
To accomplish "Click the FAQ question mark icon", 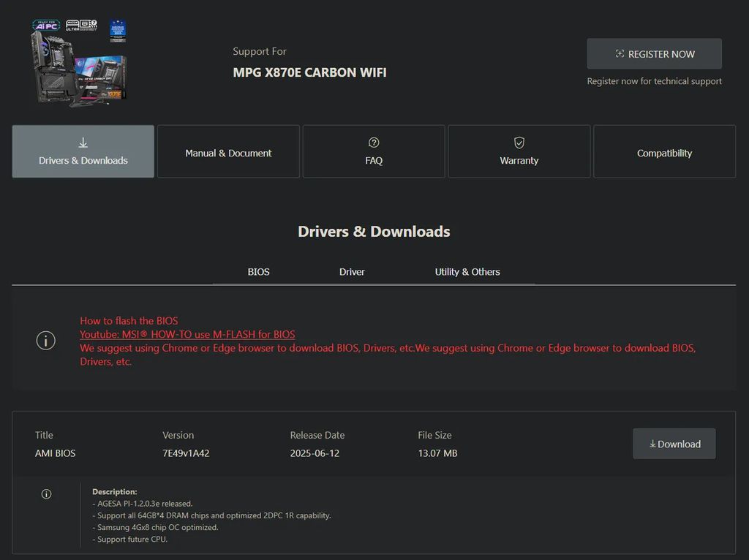I will pyautogui.click(x=374, y=143).
